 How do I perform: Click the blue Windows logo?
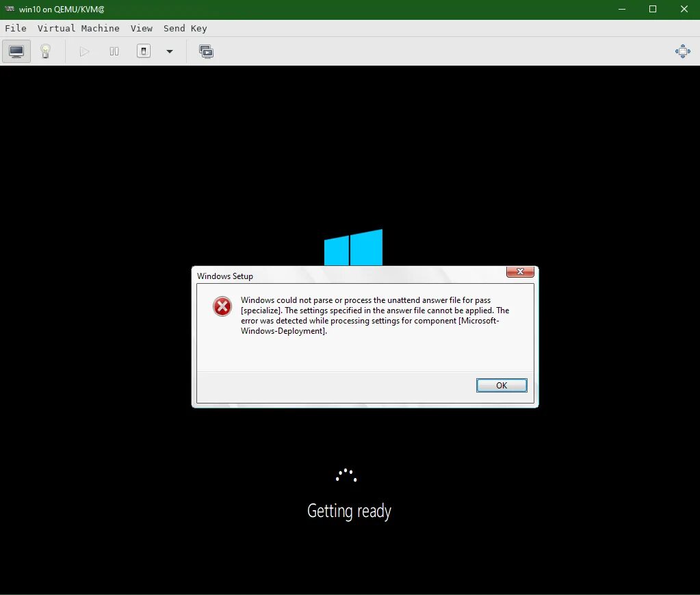(x=353, y=248)
